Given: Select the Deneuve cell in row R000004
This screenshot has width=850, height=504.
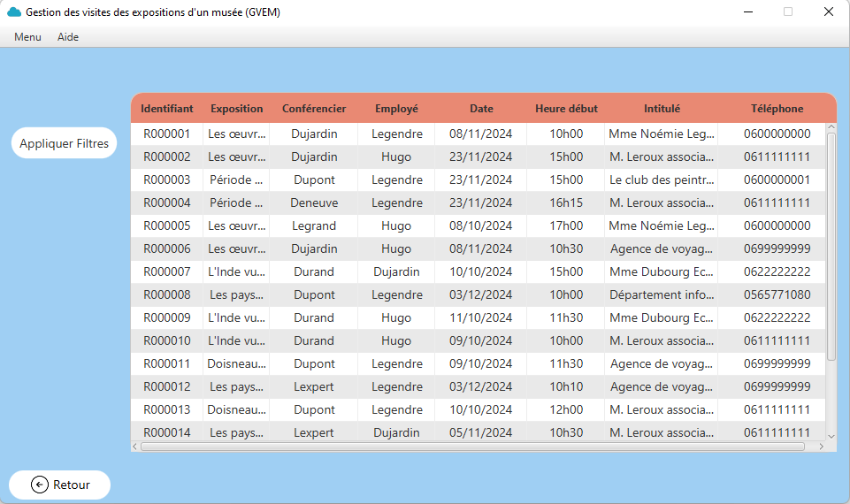Looking at the screenshot, I should (314, 202).
